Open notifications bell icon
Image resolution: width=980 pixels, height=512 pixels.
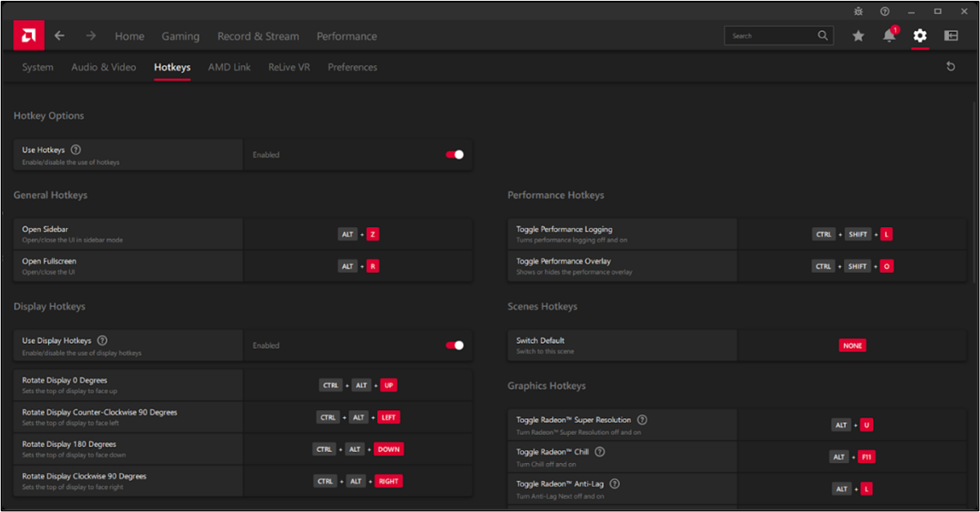click(x=889, y=36)
